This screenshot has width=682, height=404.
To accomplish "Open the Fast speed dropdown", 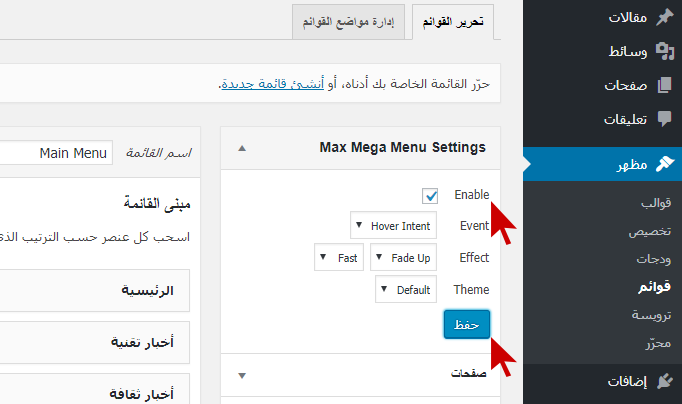I will point(339,257).
